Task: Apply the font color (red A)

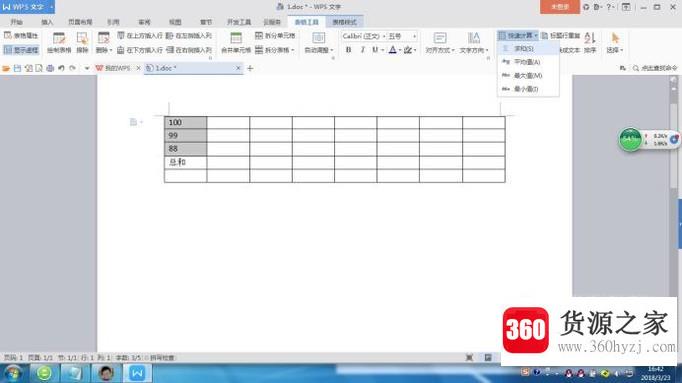Action: coord(392,50)
